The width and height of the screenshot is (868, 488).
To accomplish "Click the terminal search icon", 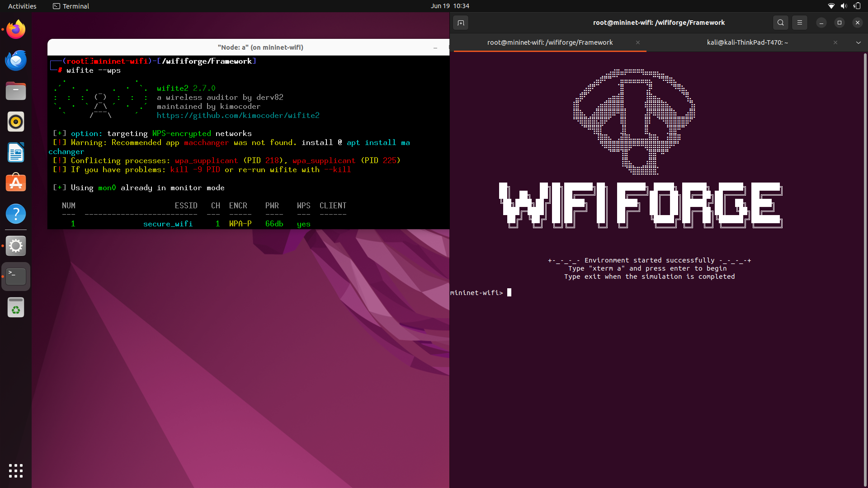I will pyautogui.click(x=780, y=23).
